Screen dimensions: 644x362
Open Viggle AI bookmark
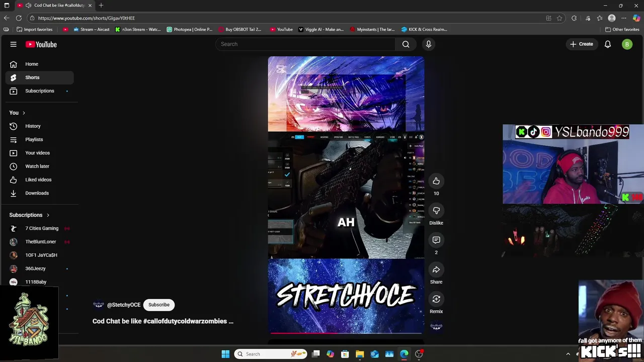click(x=321, y=29)
